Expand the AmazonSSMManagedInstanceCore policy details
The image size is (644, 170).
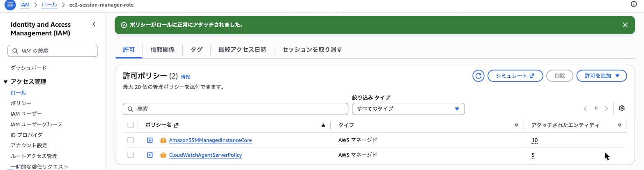tap(150, 140)
